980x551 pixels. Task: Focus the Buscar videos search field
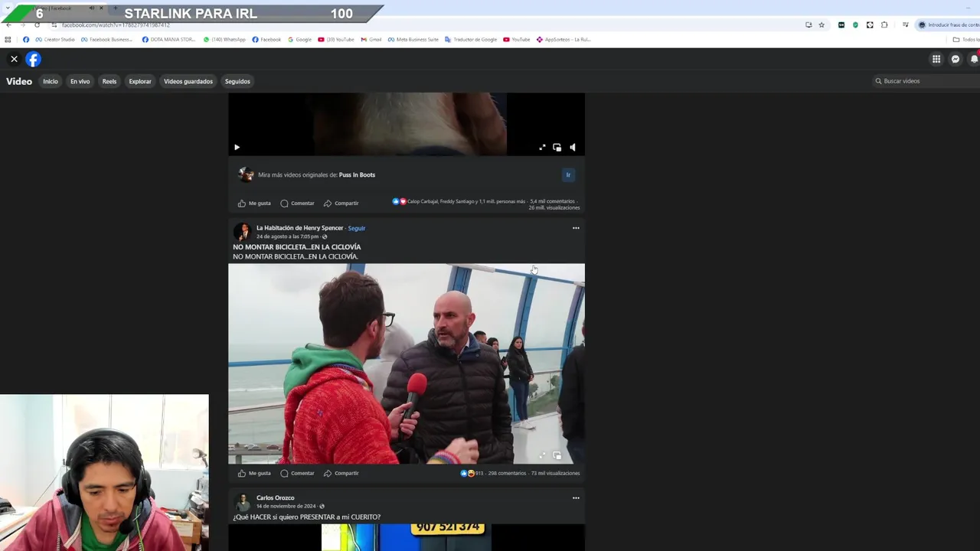(x=925, y=81)
